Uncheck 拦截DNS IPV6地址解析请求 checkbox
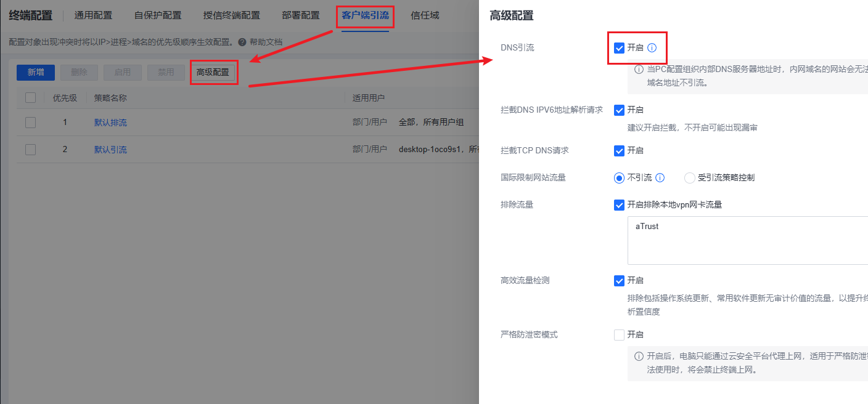The height and width of the screenshot is (404, 868). click(620, 110)
